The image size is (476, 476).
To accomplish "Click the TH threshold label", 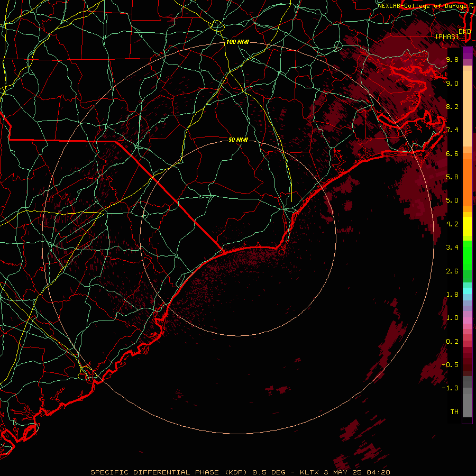I will coord(454,412).
